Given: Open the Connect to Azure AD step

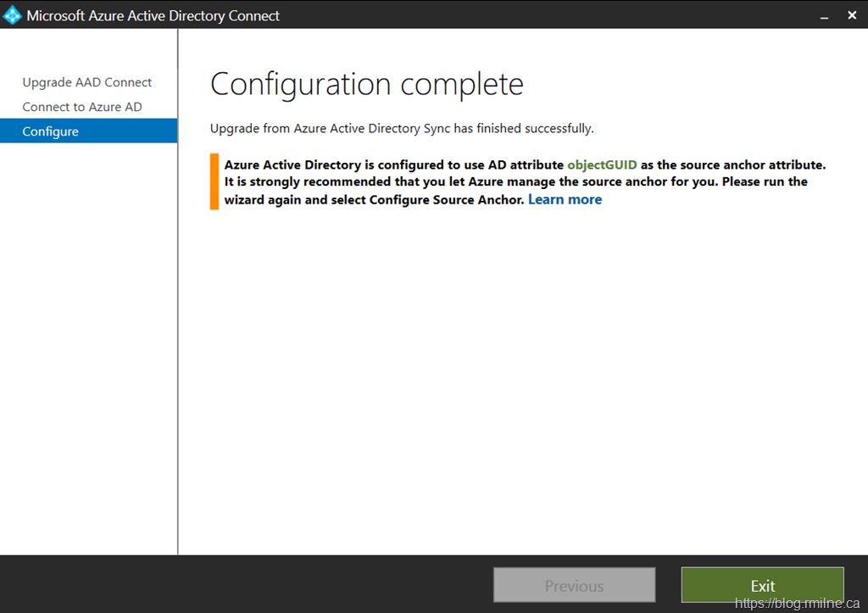Looking at the screenshot, I should coord(82,107).
